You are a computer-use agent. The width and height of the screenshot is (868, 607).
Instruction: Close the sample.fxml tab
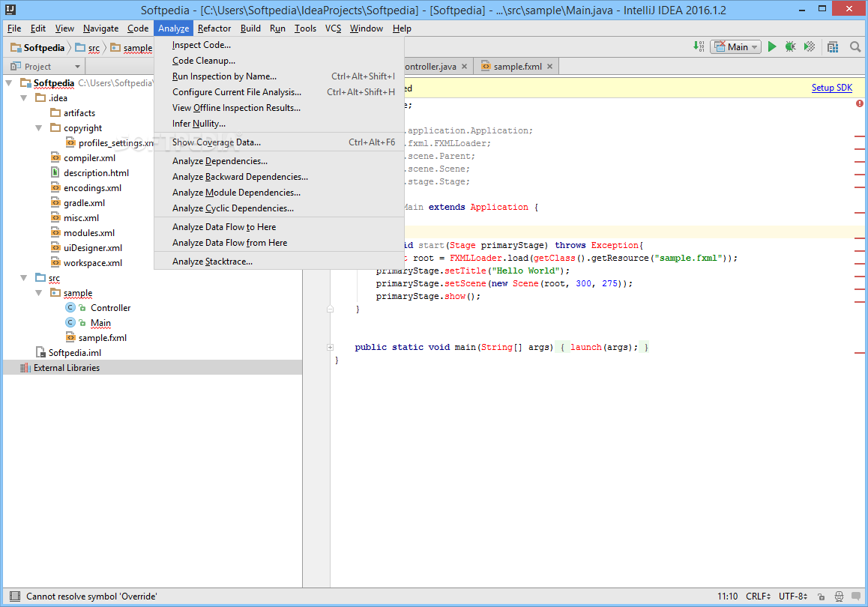(549, 67)
